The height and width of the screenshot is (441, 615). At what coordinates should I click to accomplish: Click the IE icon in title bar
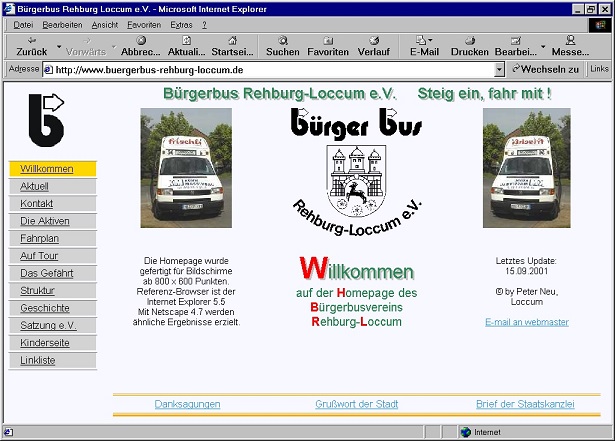pos(9,9)
